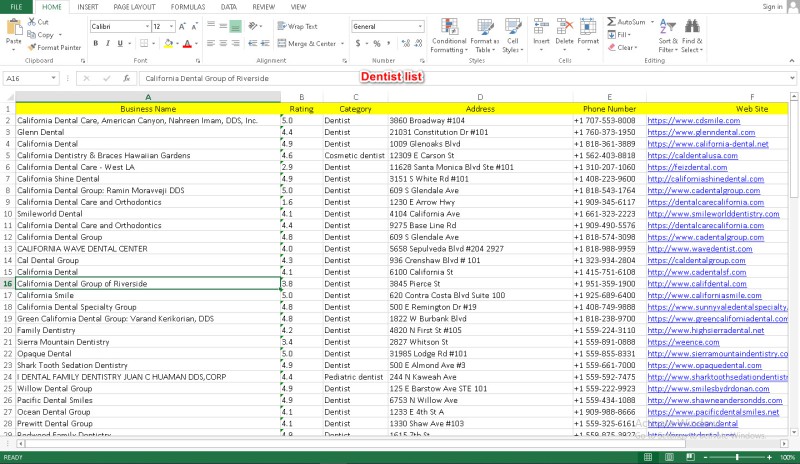The width and height of the screenshot is (800, 464).
Task: Open the font size 12 dropdown
Action: click(171, 27)
